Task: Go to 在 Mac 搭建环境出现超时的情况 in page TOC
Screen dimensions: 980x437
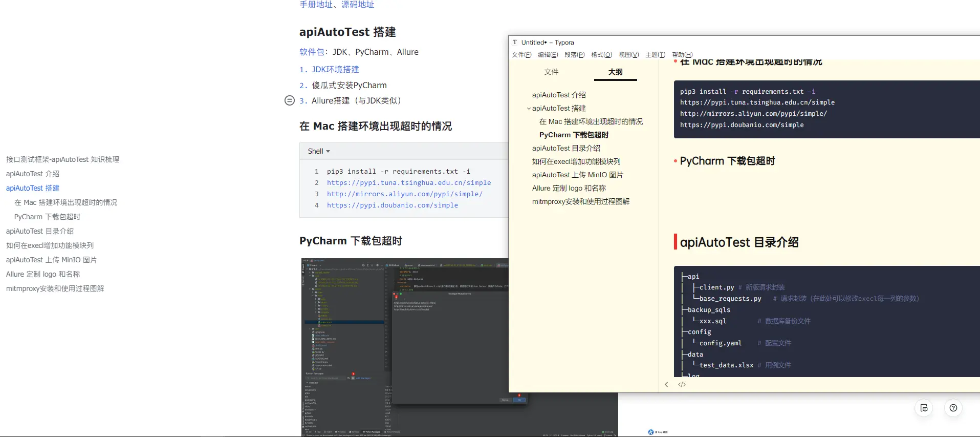Action: [66, 202]
